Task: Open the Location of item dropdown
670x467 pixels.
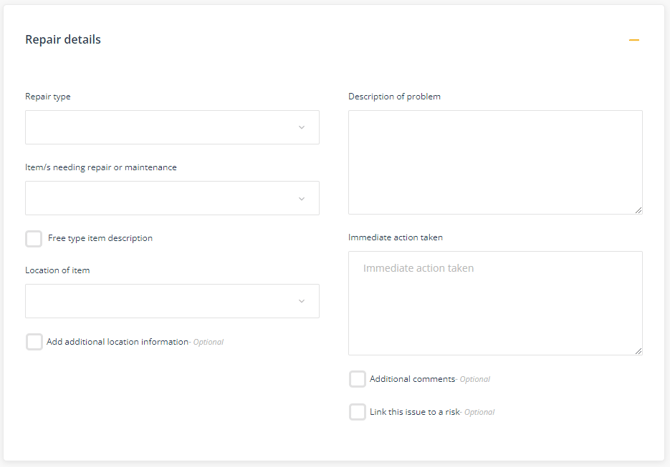Action: point(172,301)
